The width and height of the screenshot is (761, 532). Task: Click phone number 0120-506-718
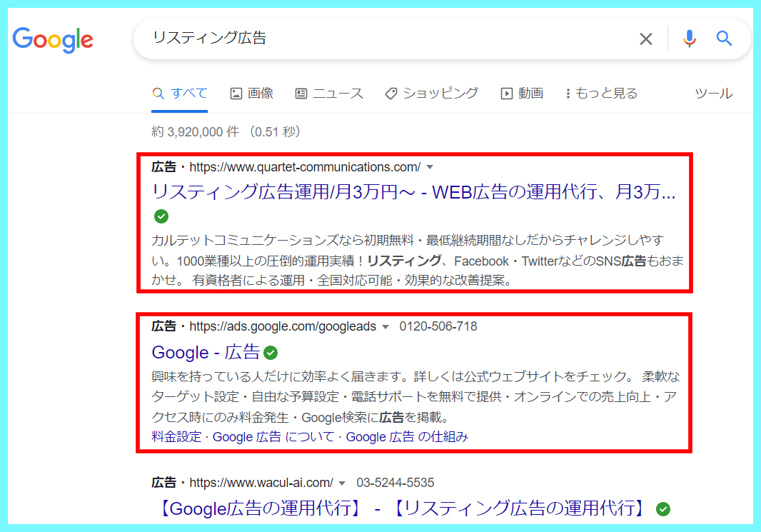coord(438,326)
